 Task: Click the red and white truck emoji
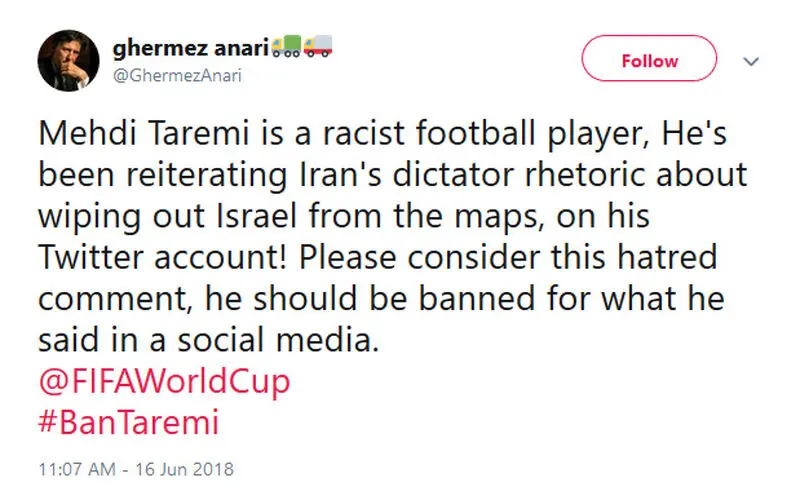tap(318, 46)
